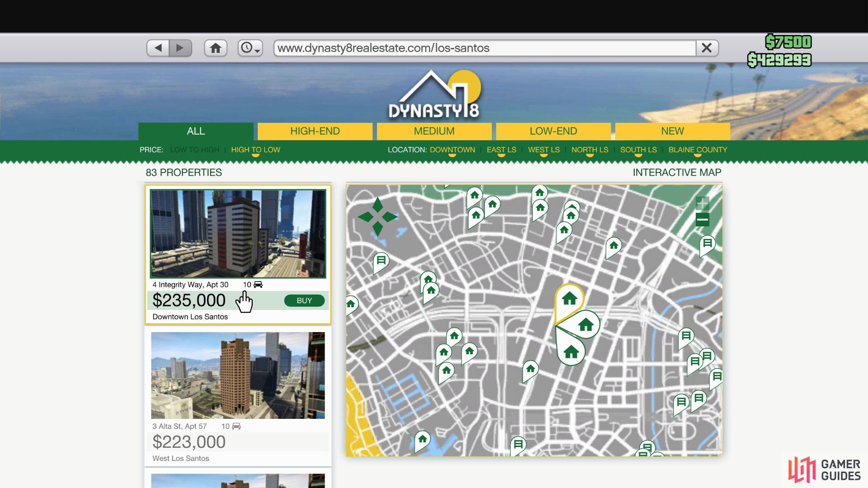Toggle the EAST LS location filter
Image resolution: width=868 pixels, height=488 pixels.
coord(501,150)
